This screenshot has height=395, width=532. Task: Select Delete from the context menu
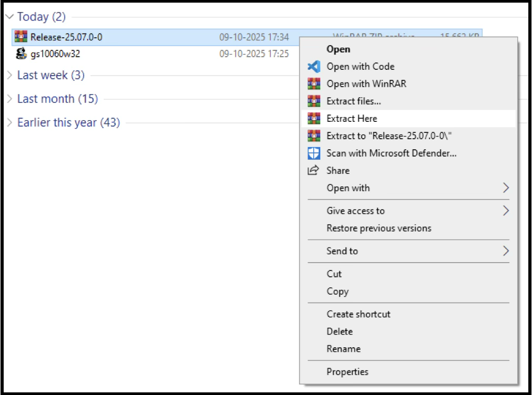click(340, 331)
